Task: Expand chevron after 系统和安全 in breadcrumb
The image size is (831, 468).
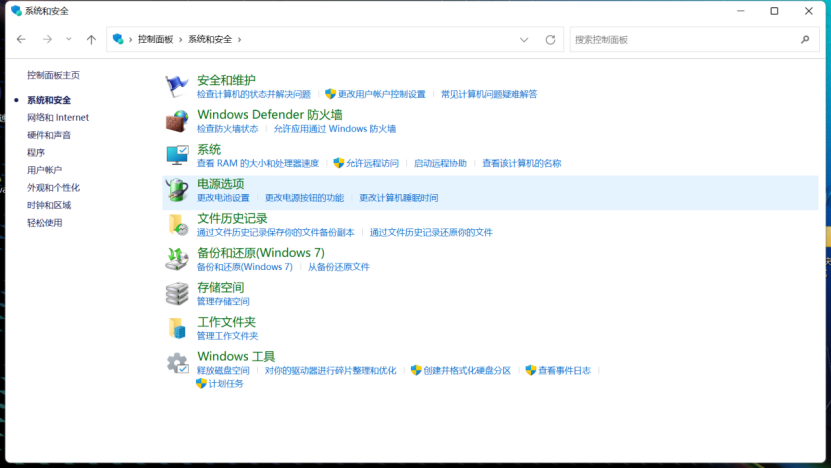Action: pyautogui.click(x=240, y=40)
